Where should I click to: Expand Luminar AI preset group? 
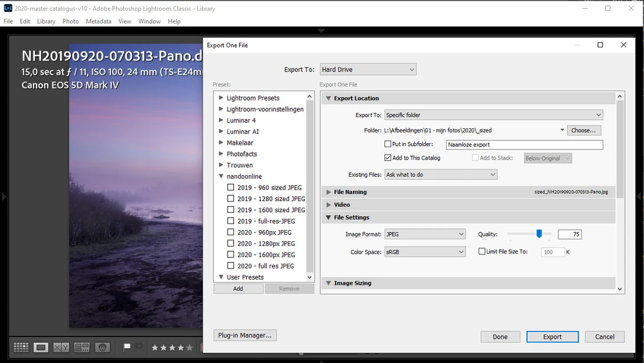click(221, 131)
